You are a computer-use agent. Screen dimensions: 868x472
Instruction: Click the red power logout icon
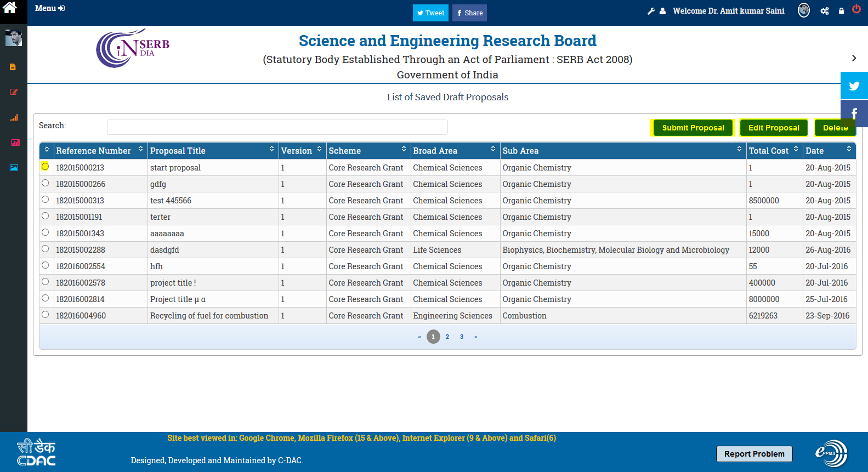click(x=856, y=9)
